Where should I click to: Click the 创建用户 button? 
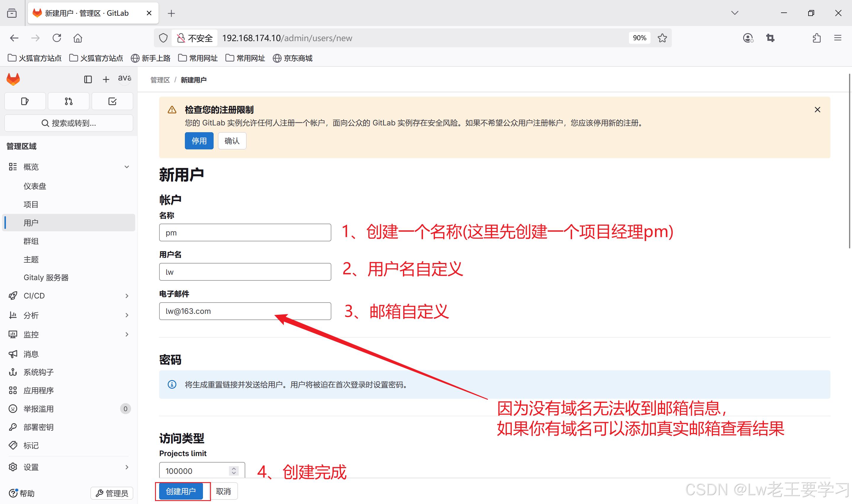(x=181, y=491)
